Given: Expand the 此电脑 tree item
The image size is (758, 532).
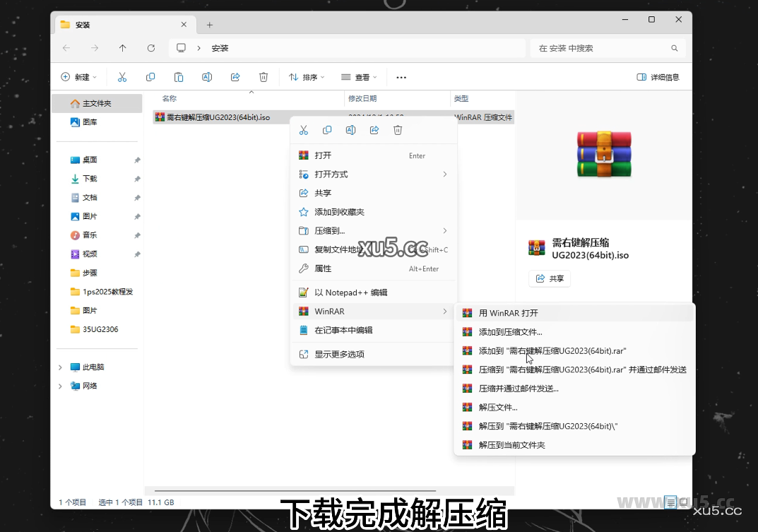Looking at the screenshot, I should pos(60,367).
